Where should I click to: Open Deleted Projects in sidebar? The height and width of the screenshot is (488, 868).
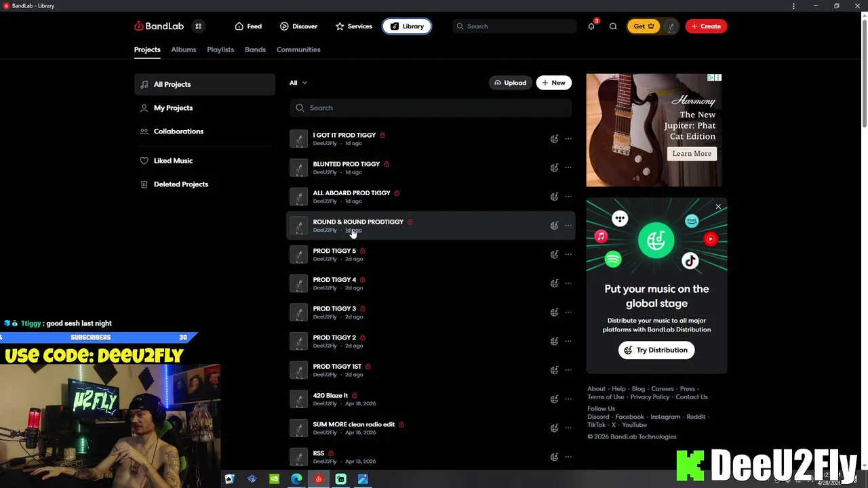pyautogui.click(x=204, y=184)
